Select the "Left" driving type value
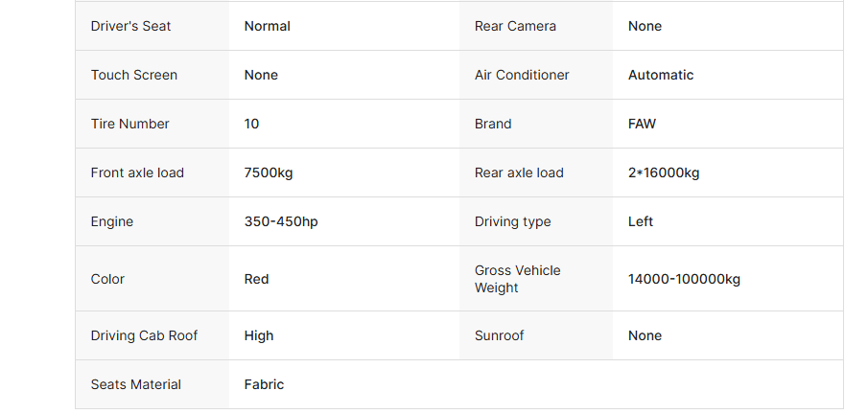Viewport: 868px width, 414px height. pos(641,221)
